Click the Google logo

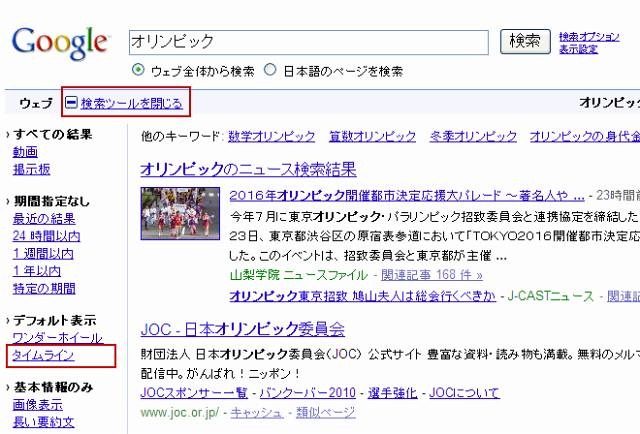pos(60,43)
